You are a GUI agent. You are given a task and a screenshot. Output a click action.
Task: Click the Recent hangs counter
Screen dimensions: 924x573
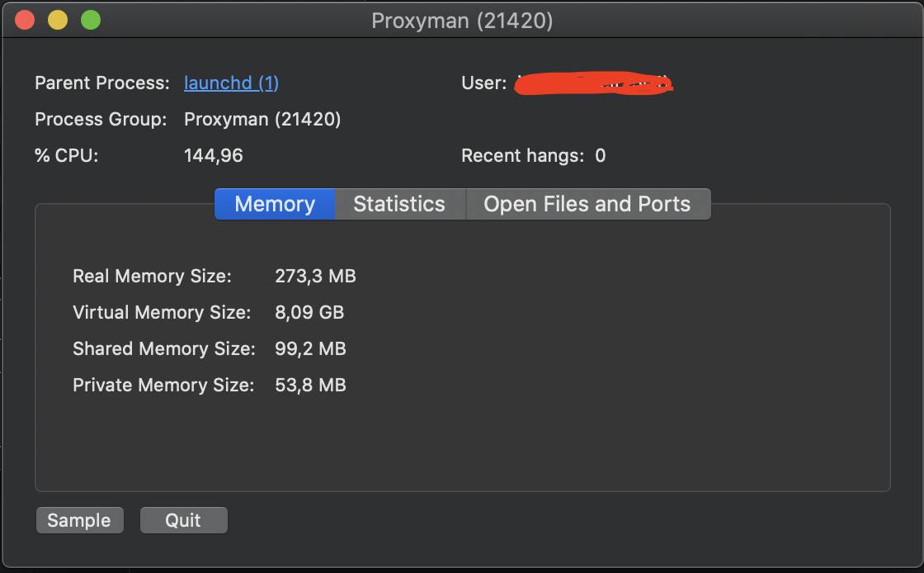click(x=601, y=155)
